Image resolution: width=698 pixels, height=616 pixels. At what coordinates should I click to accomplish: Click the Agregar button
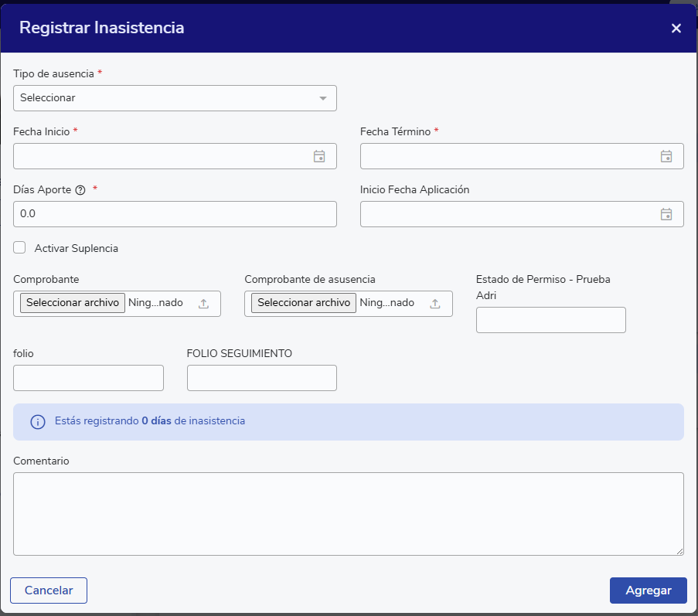tap(648, 590)
